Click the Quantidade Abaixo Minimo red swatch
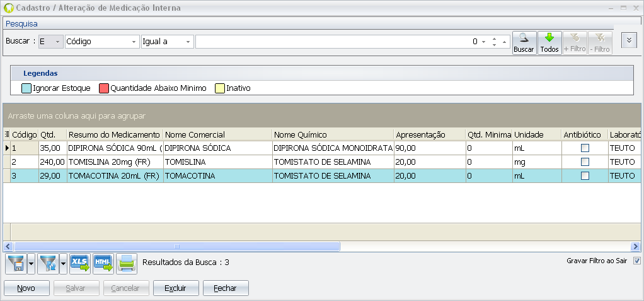The width and height of the screenshot is (644, 301). click(x=104, y=88)
